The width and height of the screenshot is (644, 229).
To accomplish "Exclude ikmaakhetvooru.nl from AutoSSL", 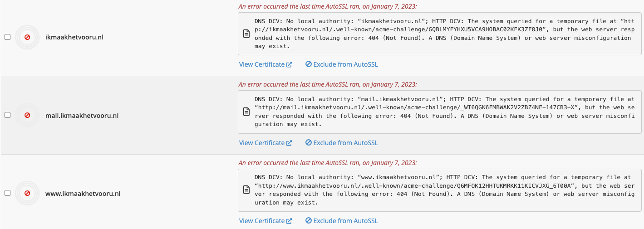I will click(x=345, y=64).
